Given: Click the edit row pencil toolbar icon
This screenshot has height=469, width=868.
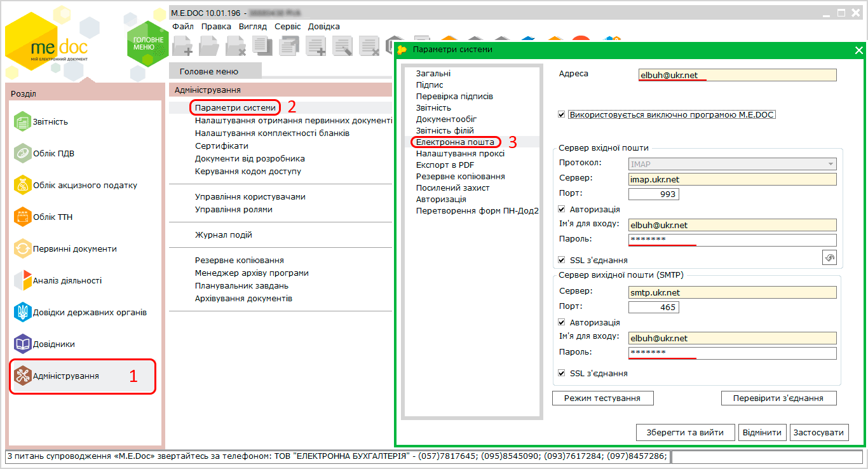Looking at the screenshot, I should pos(342,46).
